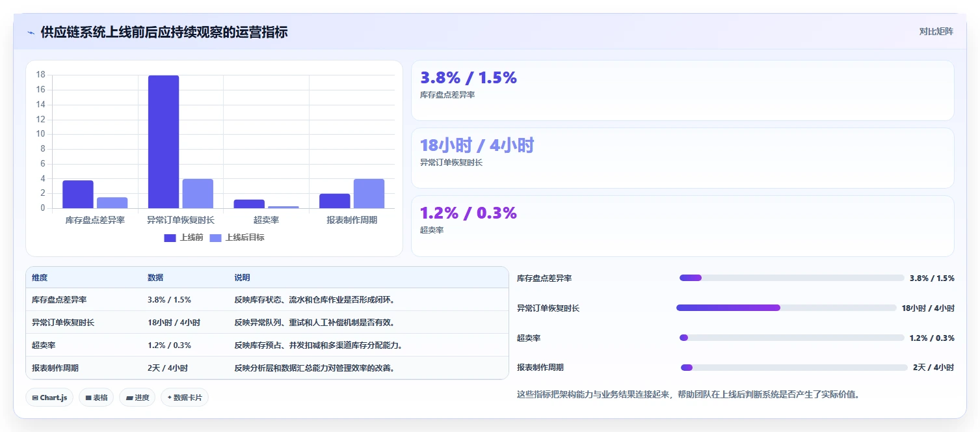The image size is (980, 432).
Task: Click the 数据 table column header
Action: click(x=155, y=278)
